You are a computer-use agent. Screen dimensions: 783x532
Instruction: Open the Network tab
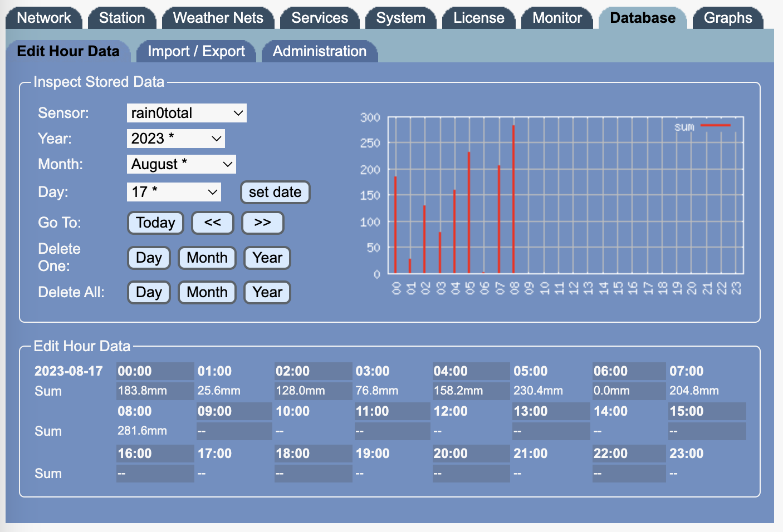pos(44,18)
